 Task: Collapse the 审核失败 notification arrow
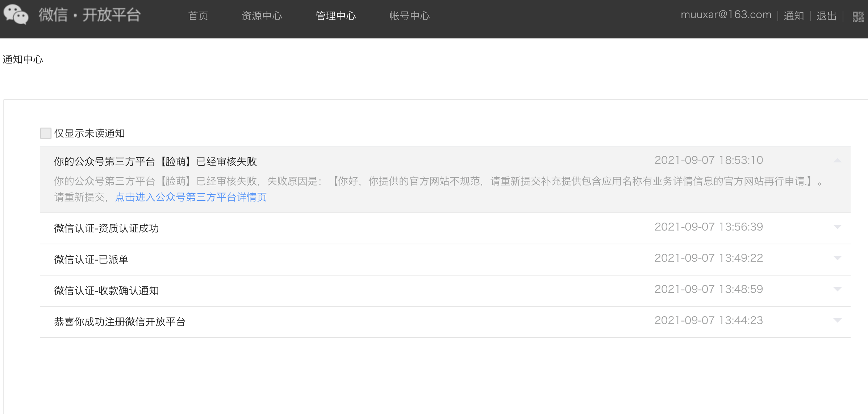click(x=837, y=160)
